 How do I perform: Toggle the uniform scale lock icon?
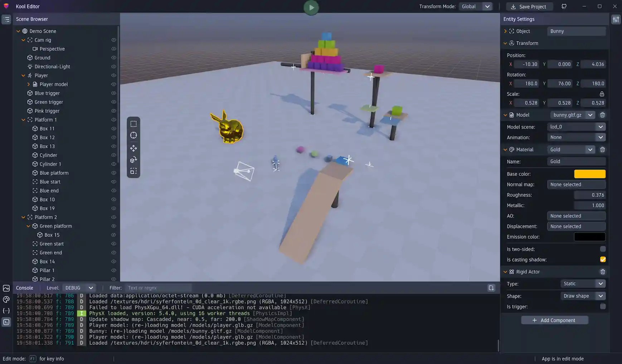(602, 94)
